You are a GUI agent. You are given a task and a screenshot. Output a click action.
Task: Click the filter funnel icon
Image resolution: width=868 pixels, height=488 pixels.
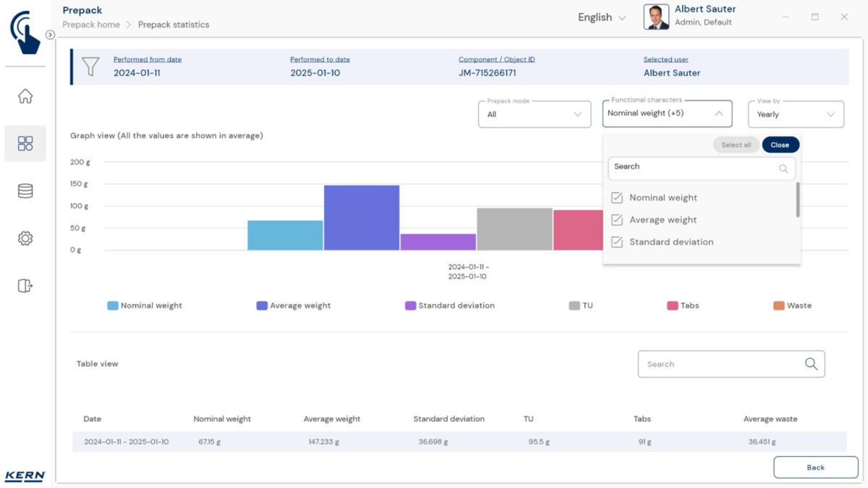click(90, 67)
